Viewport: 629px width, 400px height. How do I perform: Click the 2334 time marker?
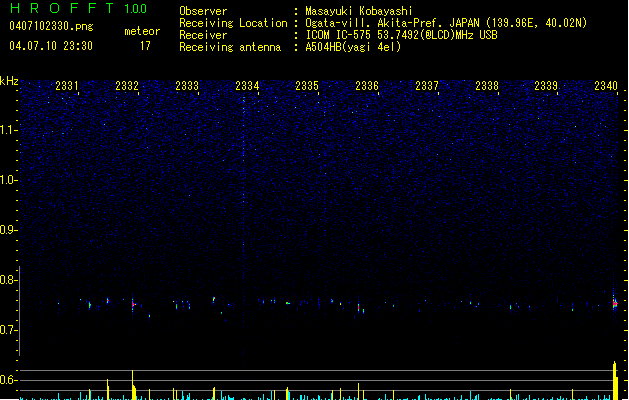pos(247,86)
